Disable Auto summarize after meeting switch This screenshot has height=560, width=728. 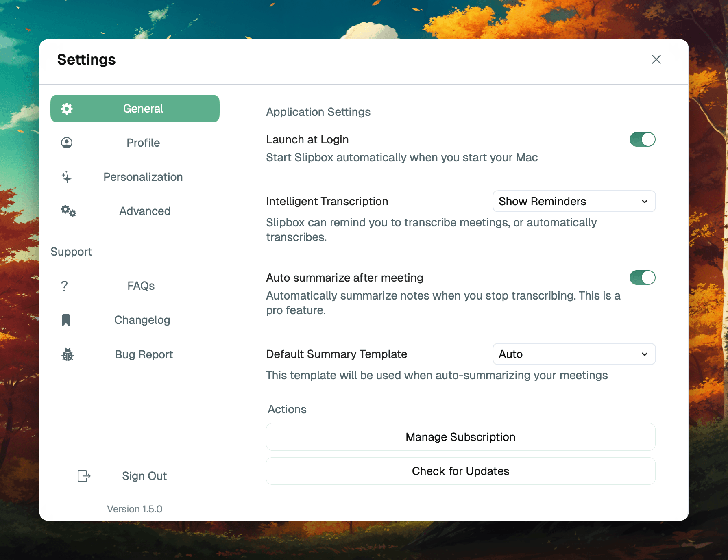click(x=642, y=278)
